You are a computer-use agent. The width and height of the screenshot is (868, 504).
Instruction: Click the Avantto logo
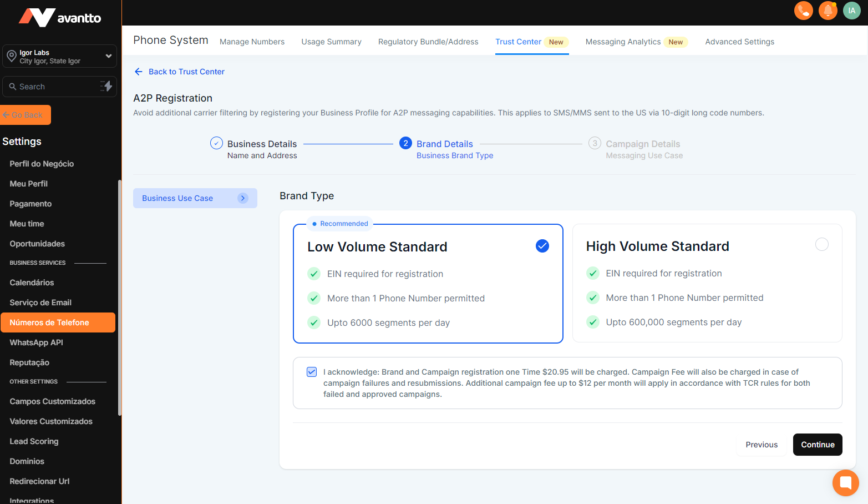tap(60, 18)
